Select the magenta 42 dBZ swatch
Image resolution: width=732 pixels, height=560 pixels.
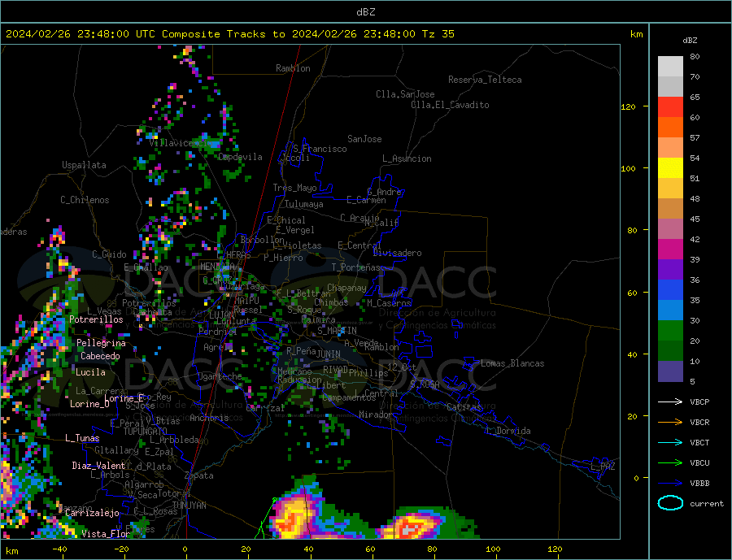point(670,250)
